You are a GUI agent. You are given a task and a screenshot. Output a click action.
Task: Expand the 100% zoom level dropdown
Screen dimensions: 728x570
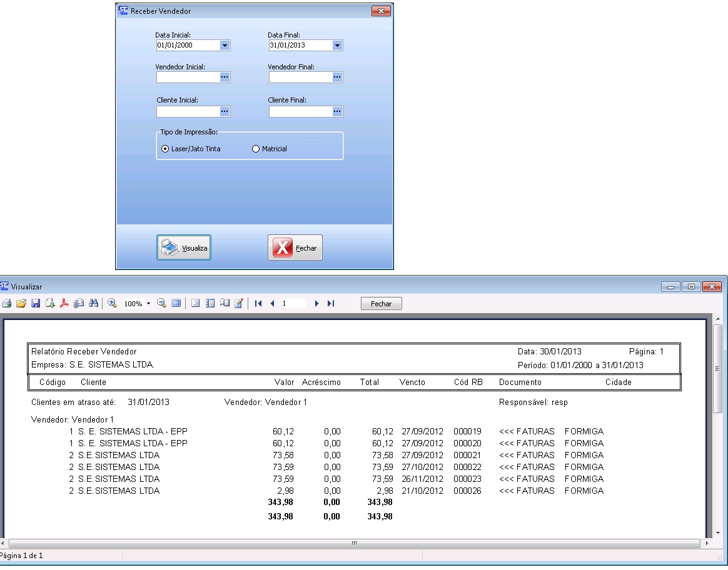point(149,303)
